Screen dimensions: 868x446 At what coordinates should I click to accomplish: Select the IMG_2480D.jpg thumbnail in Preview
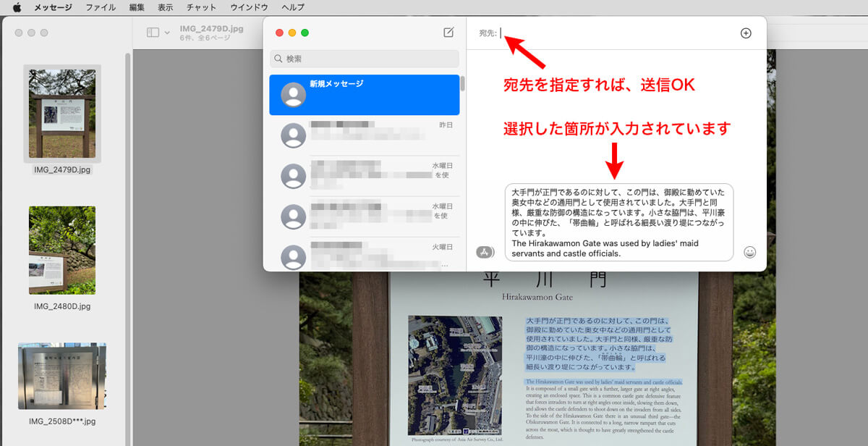point(62,250)
